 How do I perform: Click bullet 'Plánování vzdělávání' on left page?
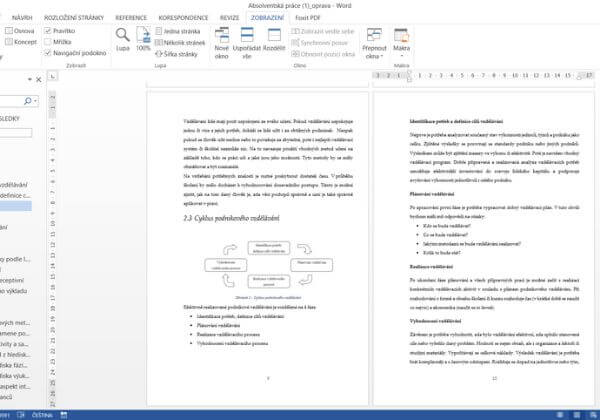[218, 325]
